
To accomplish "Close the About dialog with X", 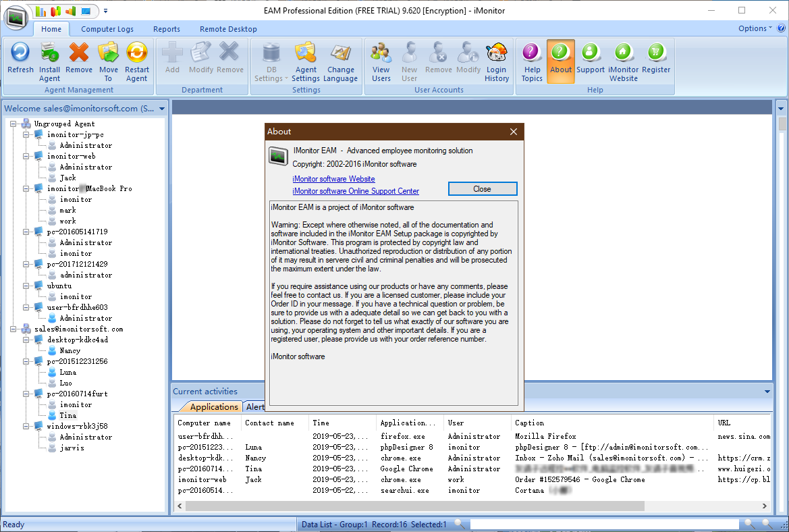I will pos(513,132).
